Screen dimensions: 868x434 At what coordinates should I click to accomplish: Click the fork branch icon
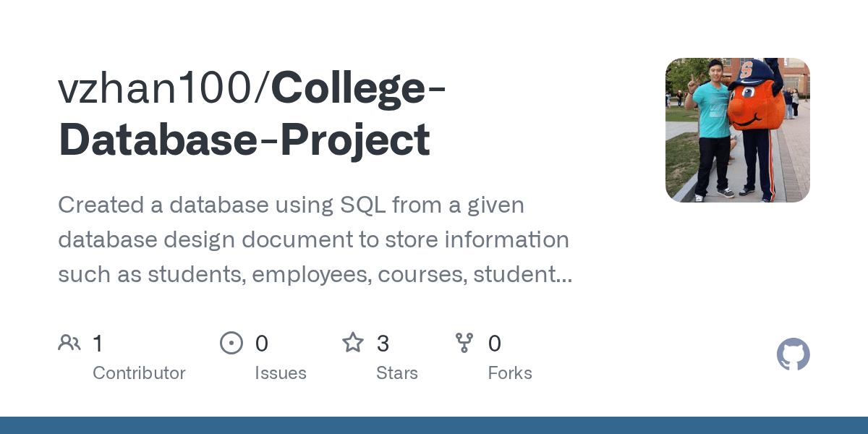pyautogui.click(x=464, y=343)
